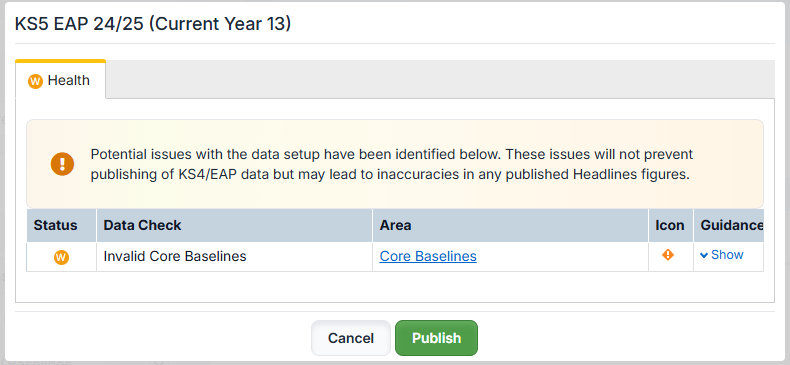Image resolution: width=790 pixels, height=365 pixels.
Task: Click the Guidance column header
Action: 732,225
